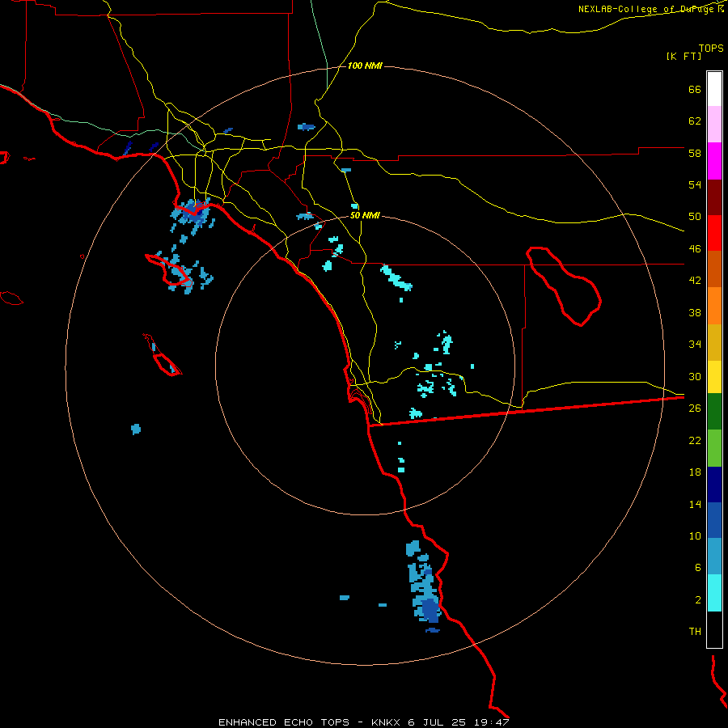Click the legend value 10

tap(695, 535)
